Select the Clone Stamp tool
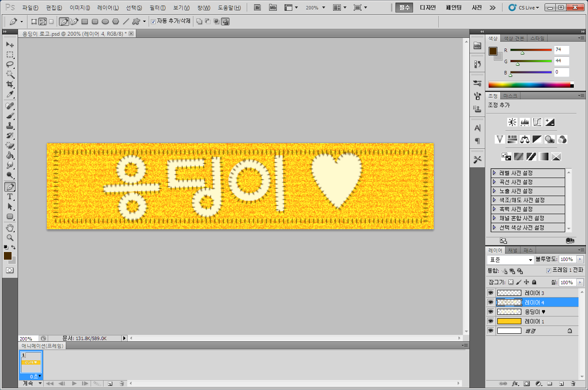The image size is (588, 390). click(x=10, y=126)
